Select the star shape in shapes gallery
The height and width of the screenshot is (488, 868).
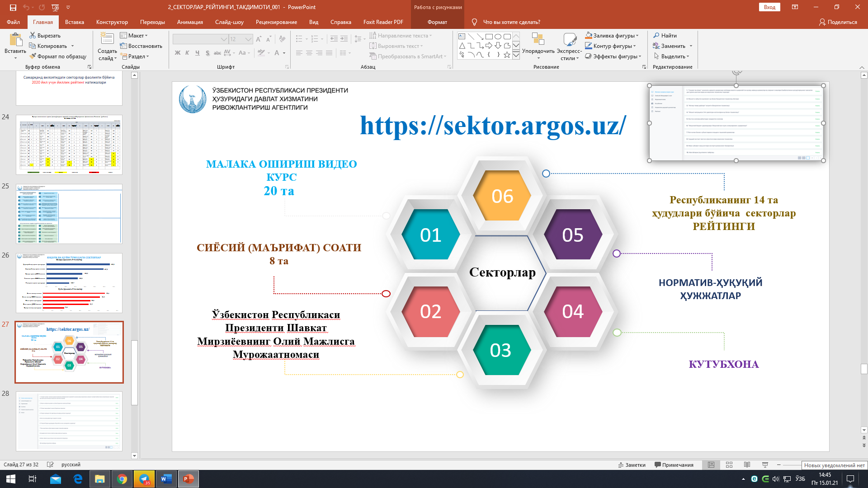507,55
